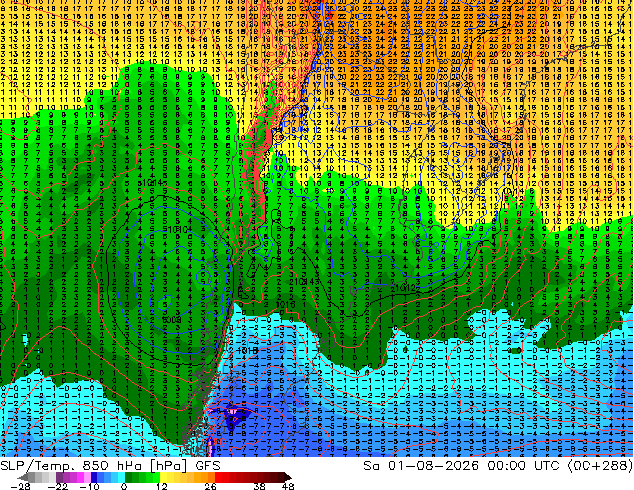Select the bright red swatch right of 26
Image resolution: width=634 pixels, height=490 pixels.
click(x=218, y=477)
